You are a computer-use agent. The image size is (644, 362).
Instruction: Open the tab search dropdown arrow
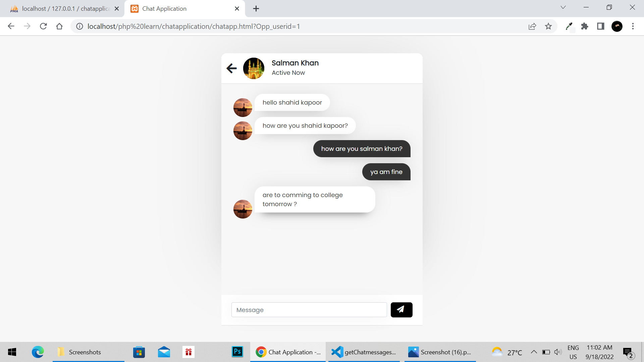click(563, 7)
